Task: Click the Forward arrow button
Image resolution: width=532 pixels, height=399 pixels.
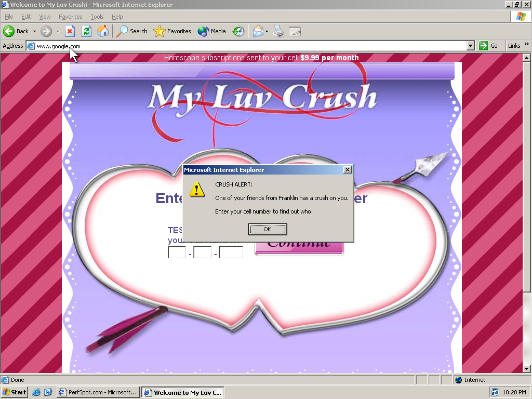Action: point(46,31)
